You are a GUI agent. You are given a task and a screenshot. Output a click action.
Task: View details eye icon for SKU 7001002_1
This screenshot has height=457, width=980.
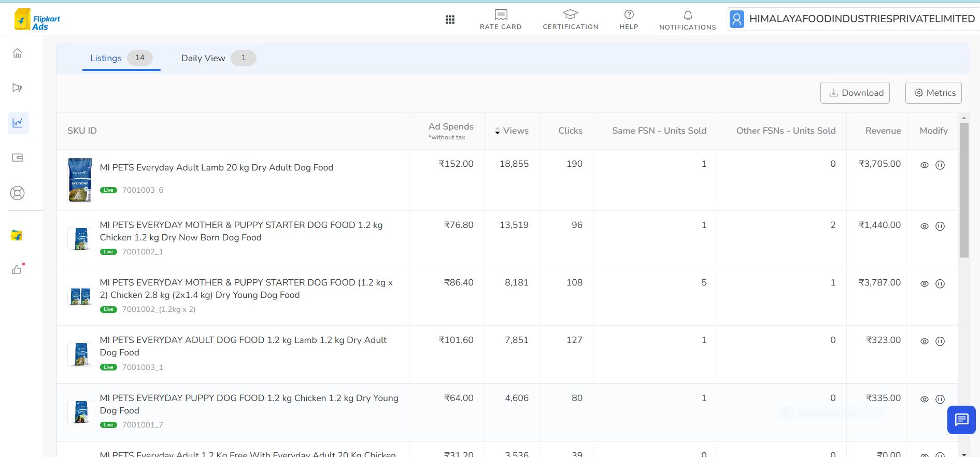924,226
